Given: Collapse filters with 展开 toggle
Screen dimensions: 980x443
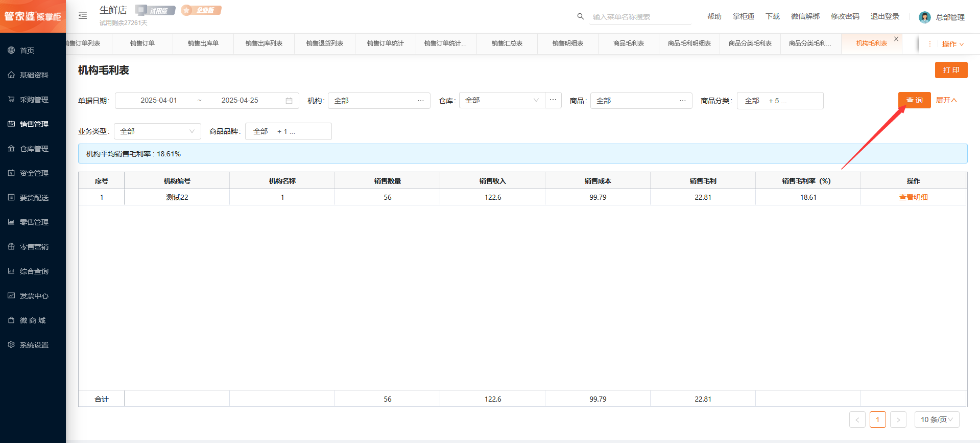Looking at the screenshot, I should (946, 100).
